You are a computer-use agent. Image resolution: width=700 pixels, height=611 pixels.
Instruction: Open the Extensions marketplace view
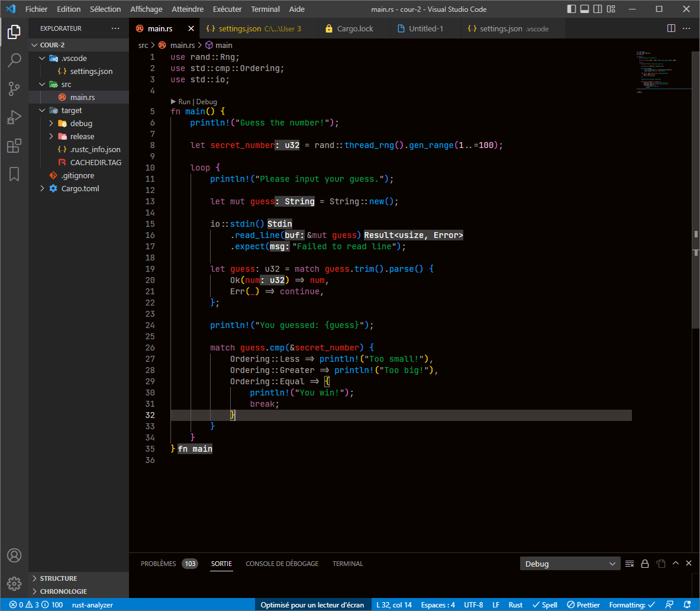click(14, 146)
